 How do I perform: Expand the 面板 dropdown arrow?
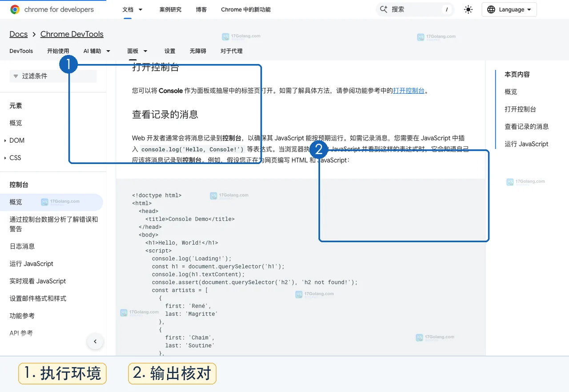pyautogui.click(x=145, y=51)
